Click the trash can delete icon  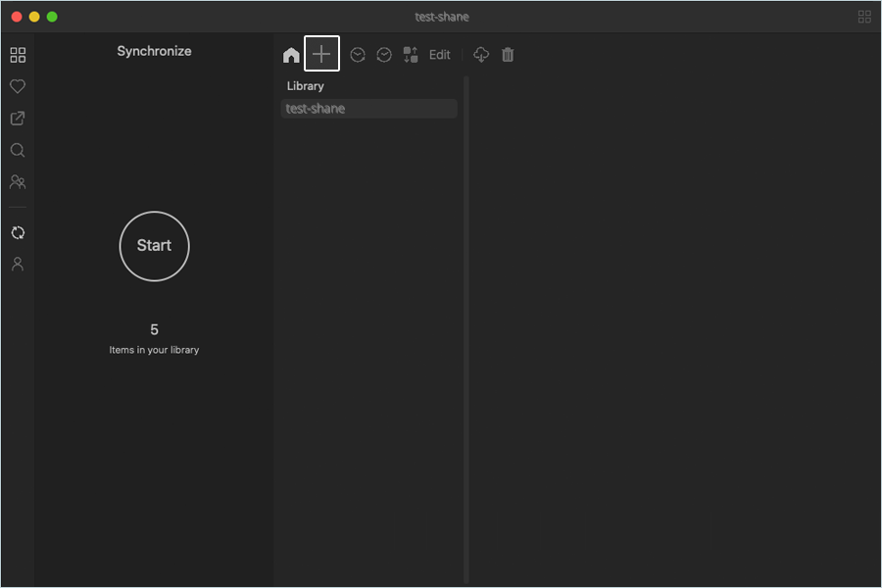[508, 55]
